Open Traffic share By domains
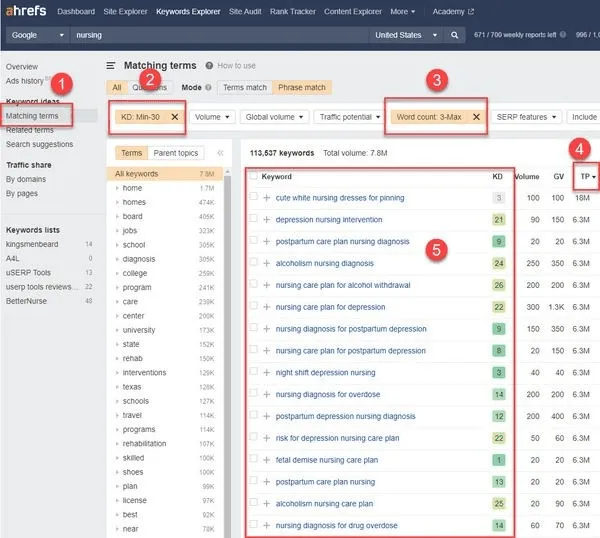 click(26, 179)
